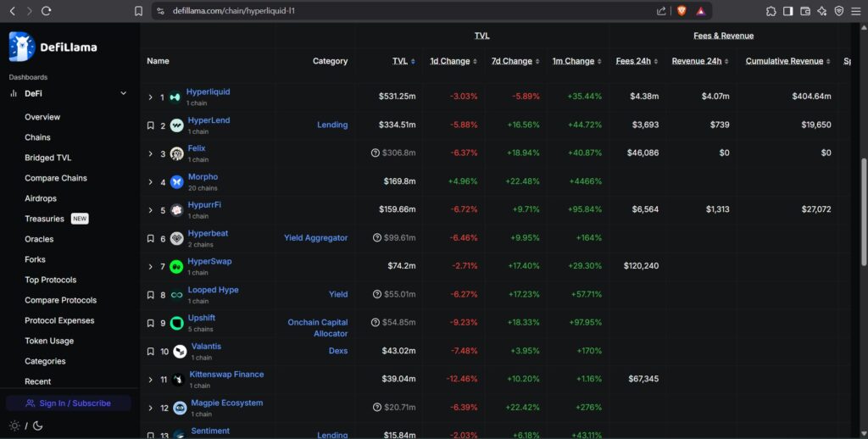Open the Onchain Capital Allocator link
Viewport: 868px width, 439px height.
pos(318,328)
